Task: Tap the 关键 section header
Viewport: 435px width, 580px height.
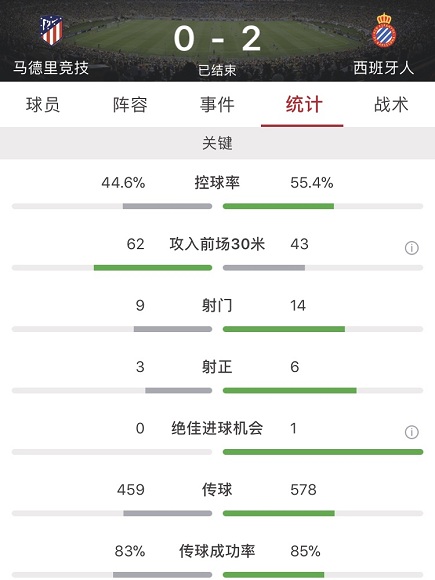Action: (218, 143)
